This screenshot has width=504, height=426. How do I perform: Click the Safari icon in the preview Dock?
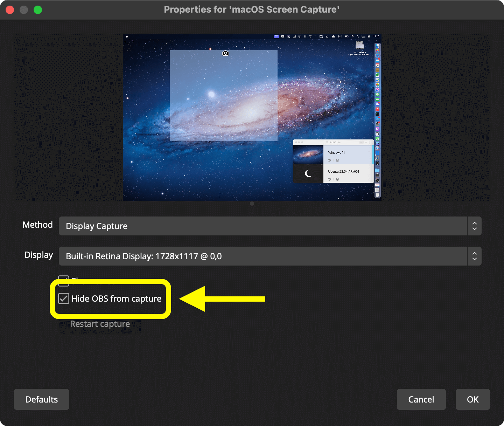(377, 55)
